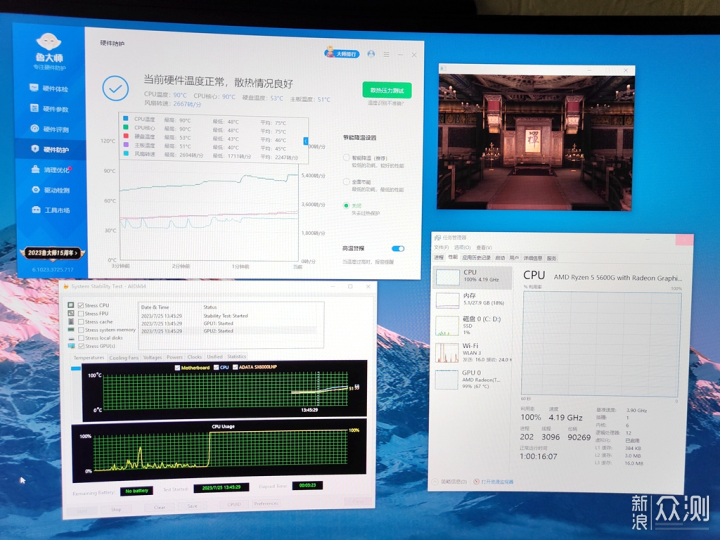Screen dimensions: 720x540
Task: Open the Ludashi hamburger menu icon
Action: pos(386,55)
